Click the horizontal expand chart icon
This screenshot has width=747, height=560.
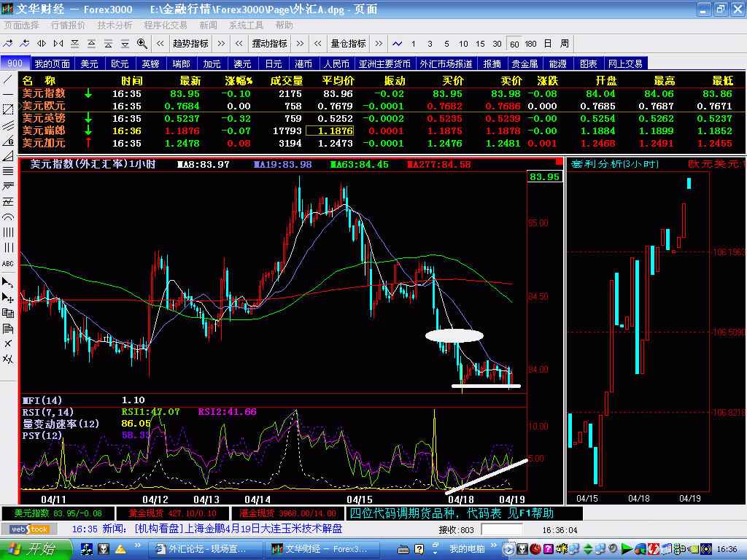pos(42,43)
